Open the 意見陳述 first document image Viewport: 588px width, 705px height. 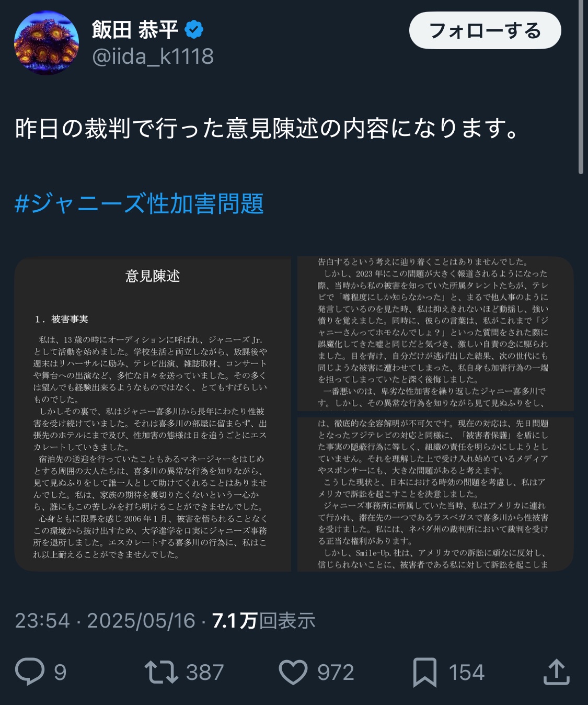153,414
